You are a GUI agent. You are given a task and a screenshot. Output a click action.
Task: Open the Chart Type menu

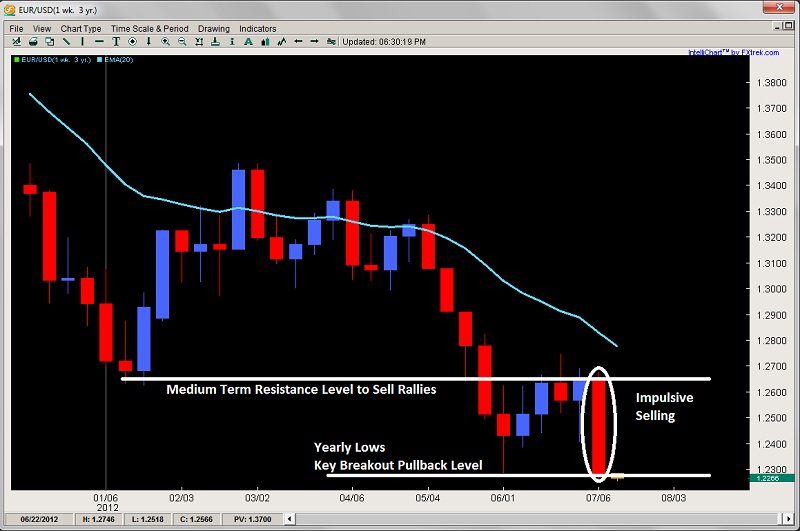tap(81, 29)
